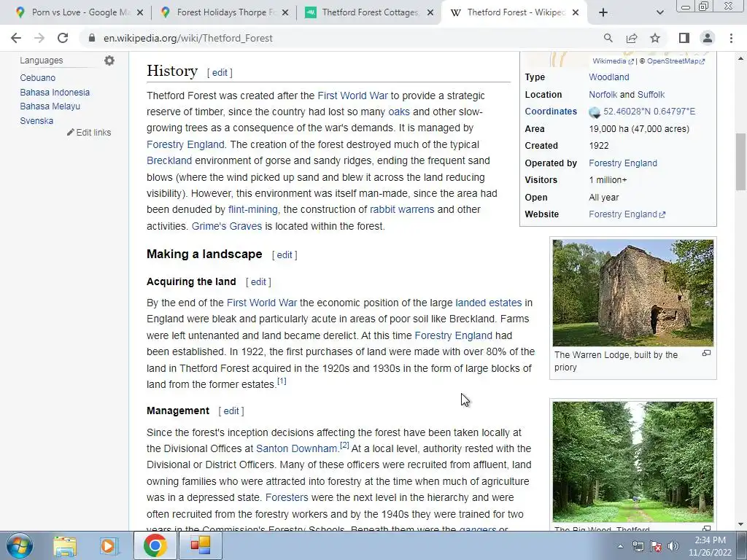Launch media player from taskbar
Viewport: 747px width, 560px height.
coord(109,545)
